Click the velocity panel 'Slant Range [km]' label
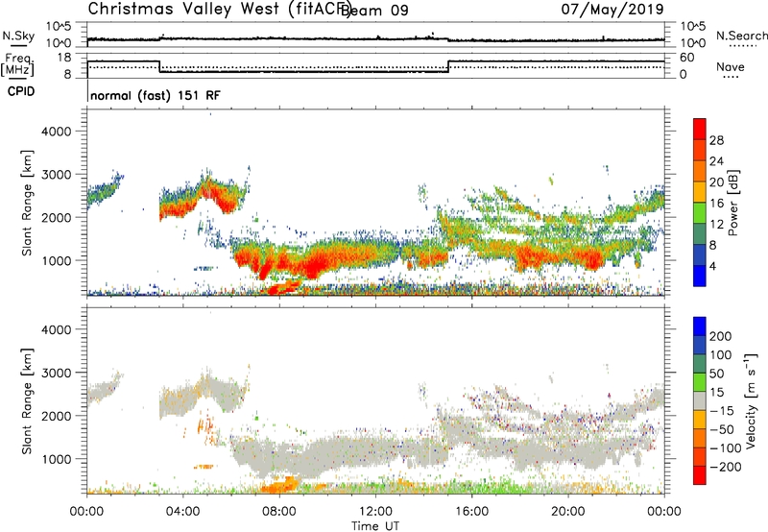 point(27,401)
